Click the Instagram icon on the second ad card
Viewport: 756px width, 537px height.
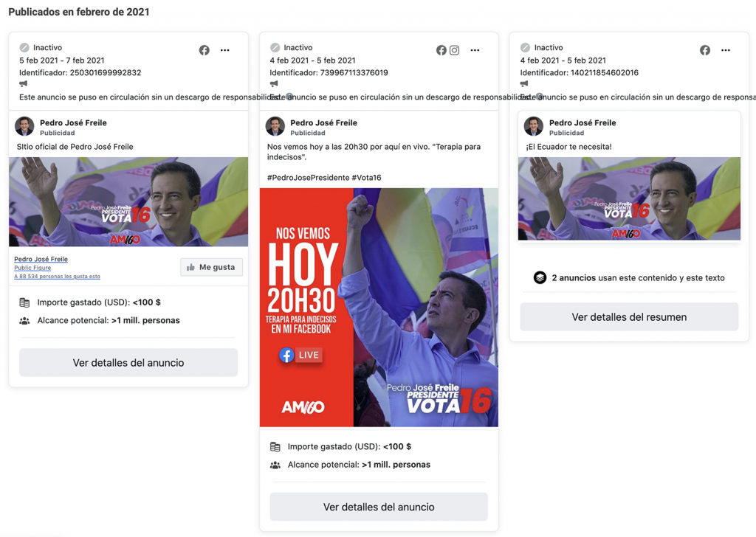(x=454, y=50)
